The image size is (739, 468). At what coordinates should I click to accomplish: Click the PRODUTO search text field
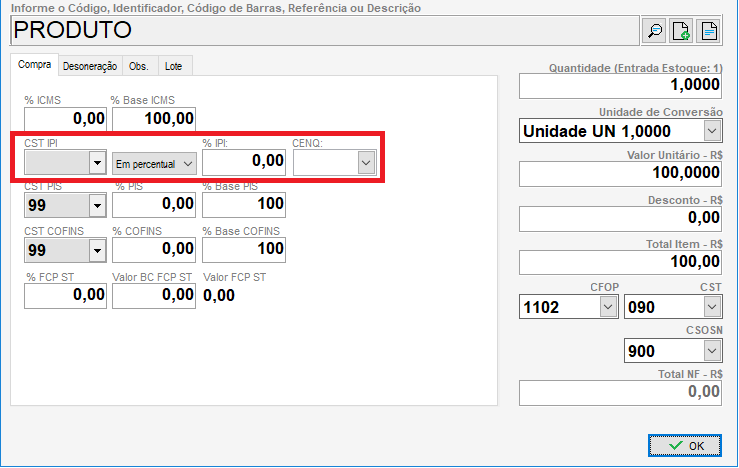320,30
